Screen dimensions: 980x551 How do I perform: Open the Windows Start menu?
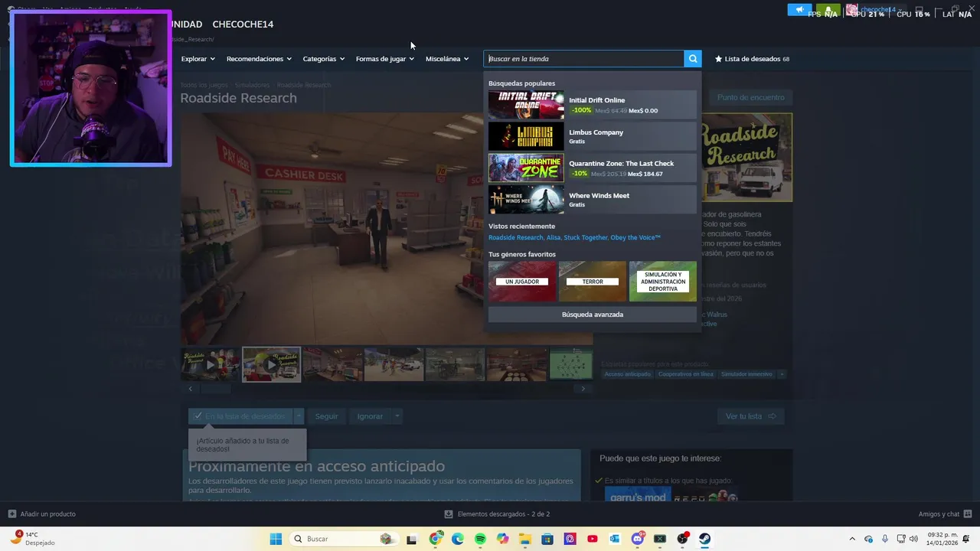coord(276,539)
